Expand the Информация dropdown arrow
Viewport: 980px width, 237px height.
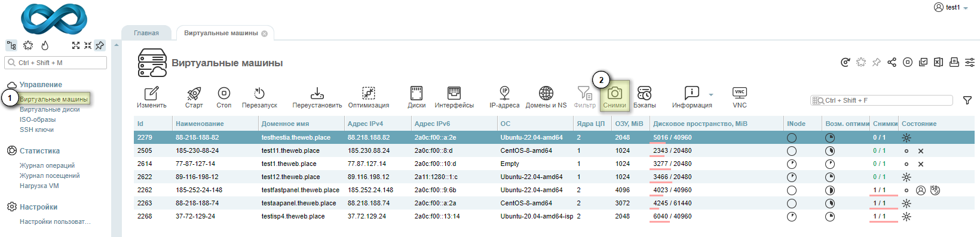(x=711, y=95)
